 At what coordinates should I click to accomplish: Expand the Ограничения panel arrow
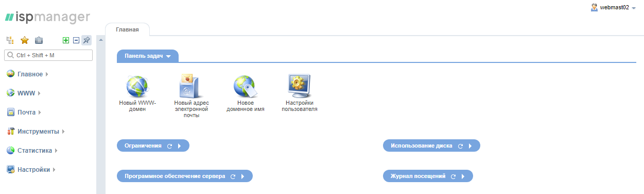click(179, 146)
